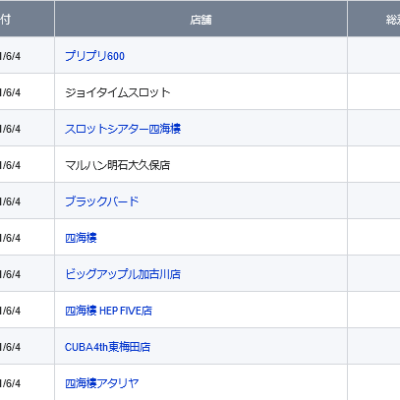Click the date cell beside CUBA4th東梅田店

coord(27,347)
